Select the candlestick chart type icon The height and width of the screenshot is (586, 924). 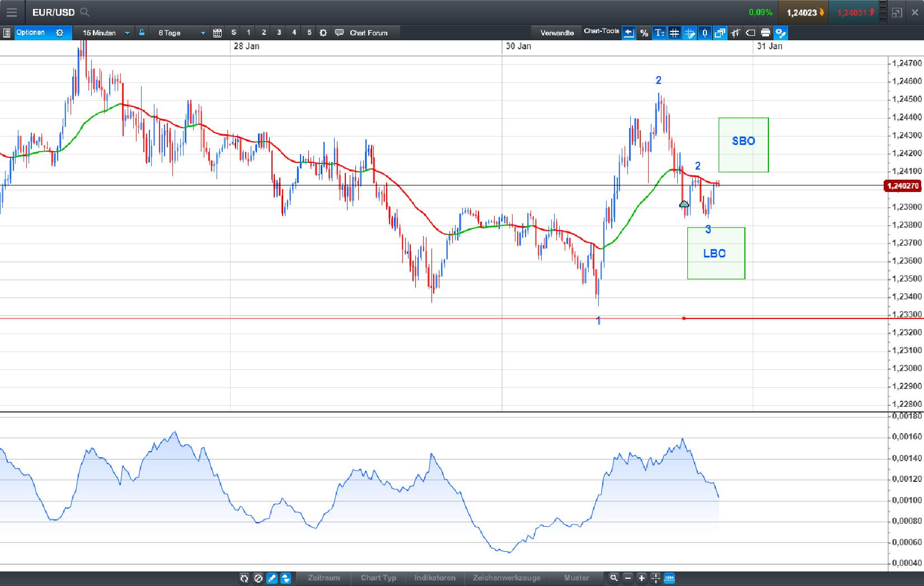tap(704, 32)
